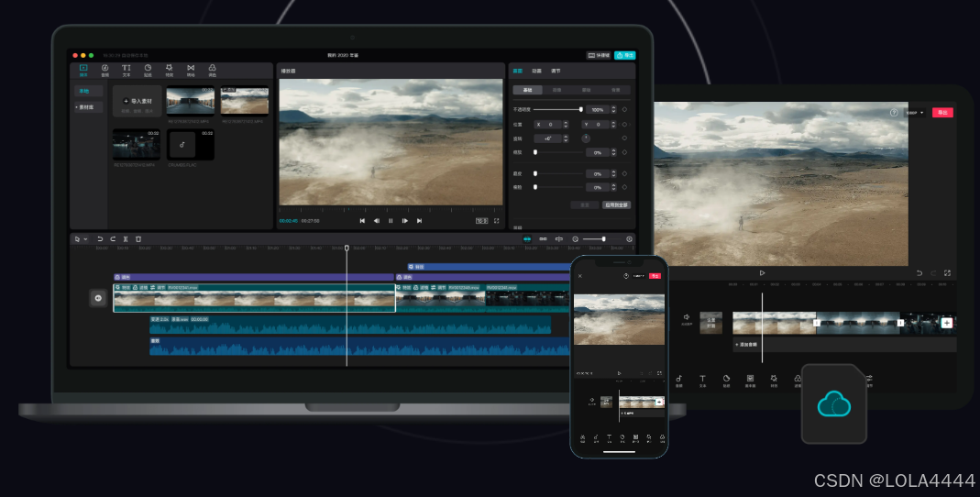Pause playback in the laptop preview player
The image size is (980, 497).
pos(391,221)
